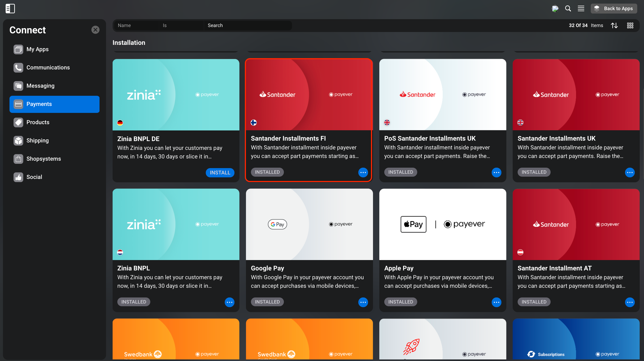This screenshot has width=644, height=361.
Task: Open options menu for Santander Installments UK
Action: tap(630, 173)
